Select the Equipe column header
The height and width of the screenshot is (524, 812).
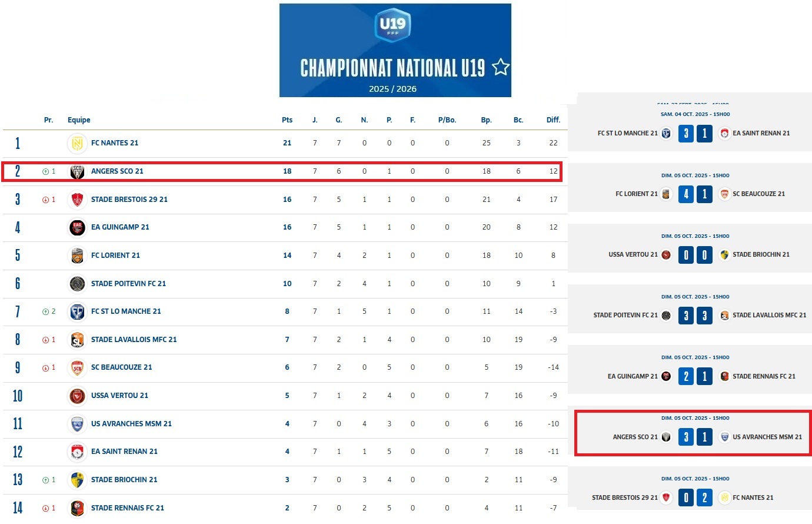[79, 120]
